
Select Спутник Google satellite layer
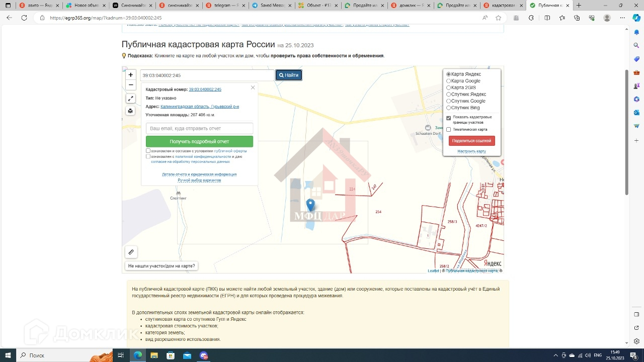click(x=449, y=101)
